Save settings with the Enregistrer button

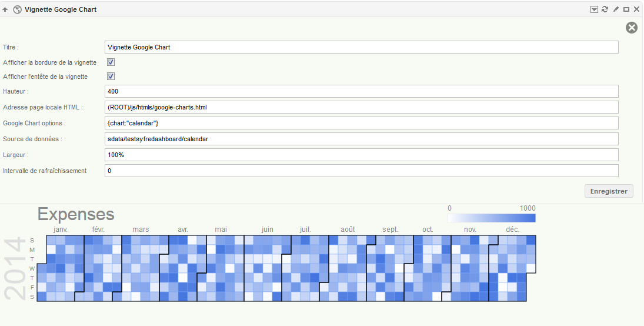point(609,191)
